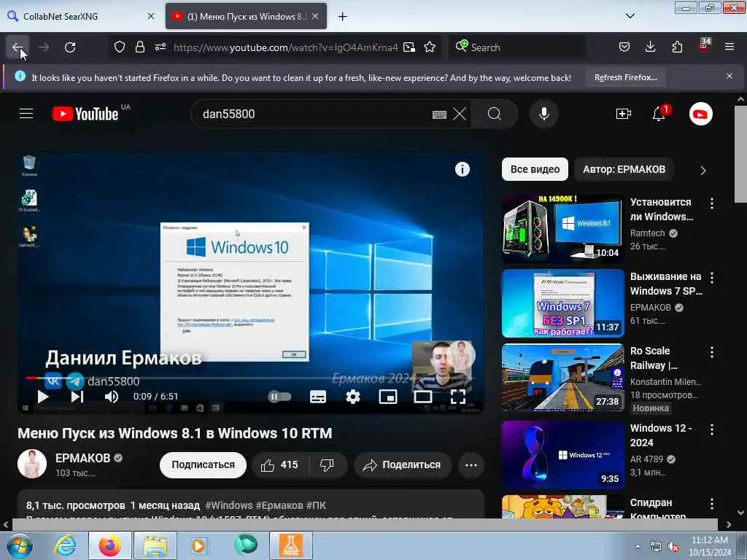Enter fullscreen video mode
Image resolution: width=747 pixels, height=560 pixels.
458,396
